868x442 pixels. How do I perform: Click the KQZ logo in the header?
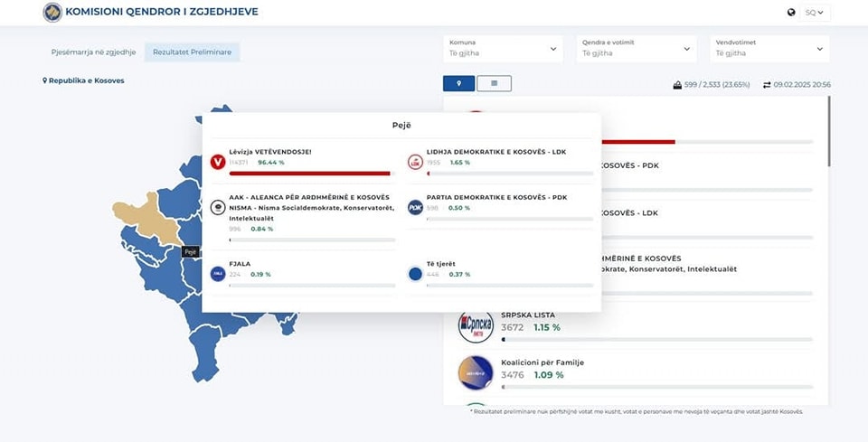(52, 13)
